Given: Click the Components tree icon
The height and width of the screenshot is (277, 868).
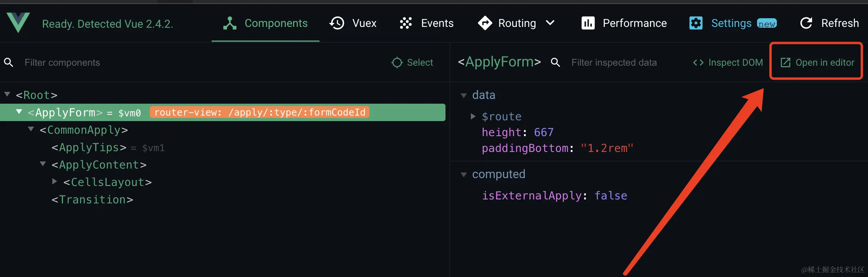Looking at the screenshot, I should point(229,23).
